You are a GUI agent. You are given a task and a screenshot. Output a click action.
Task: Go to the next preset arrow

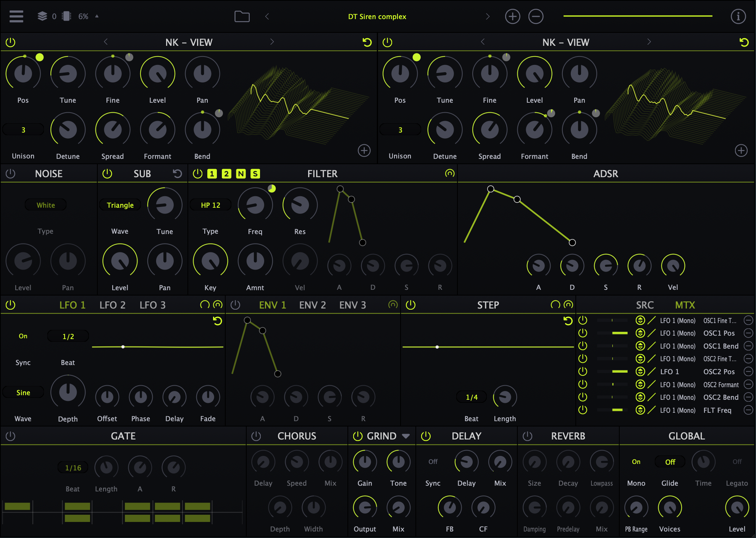[x=488, y=16]
